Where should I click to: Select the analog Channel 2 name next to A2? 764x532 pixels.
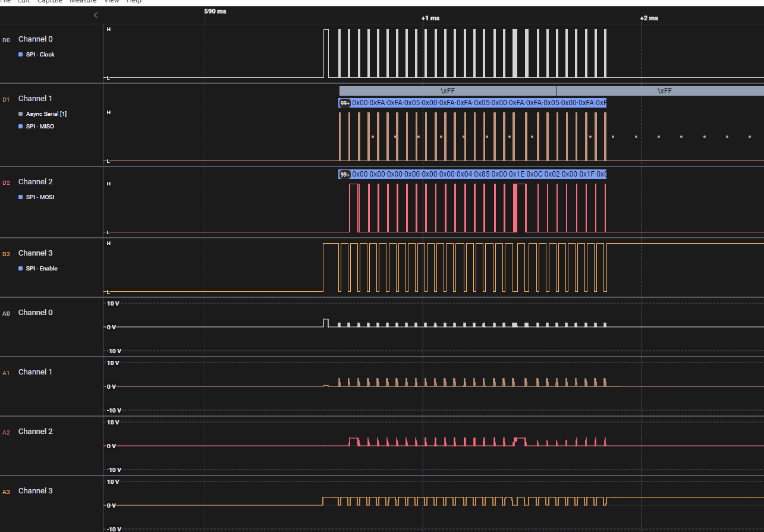coord(36,432)
